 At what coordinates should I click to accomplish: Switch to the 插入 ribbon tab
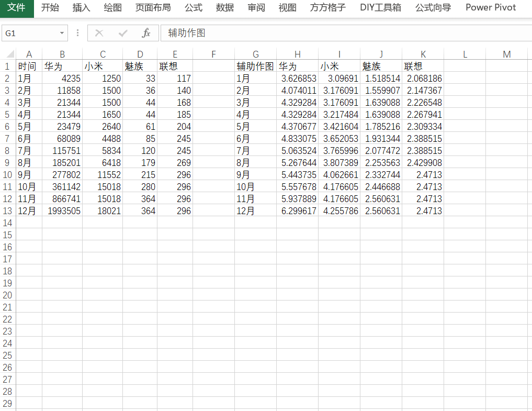pyautogui.click(x=82, y=7)
